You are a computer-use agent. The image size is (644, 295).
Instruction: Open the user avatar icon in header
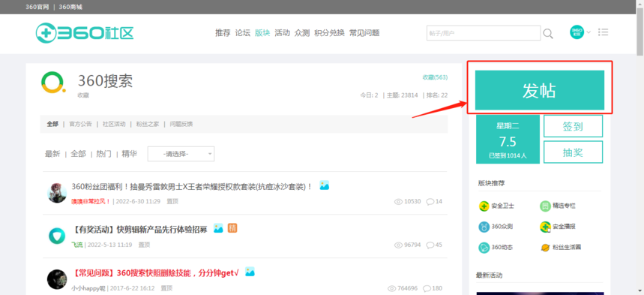[577, 32]
